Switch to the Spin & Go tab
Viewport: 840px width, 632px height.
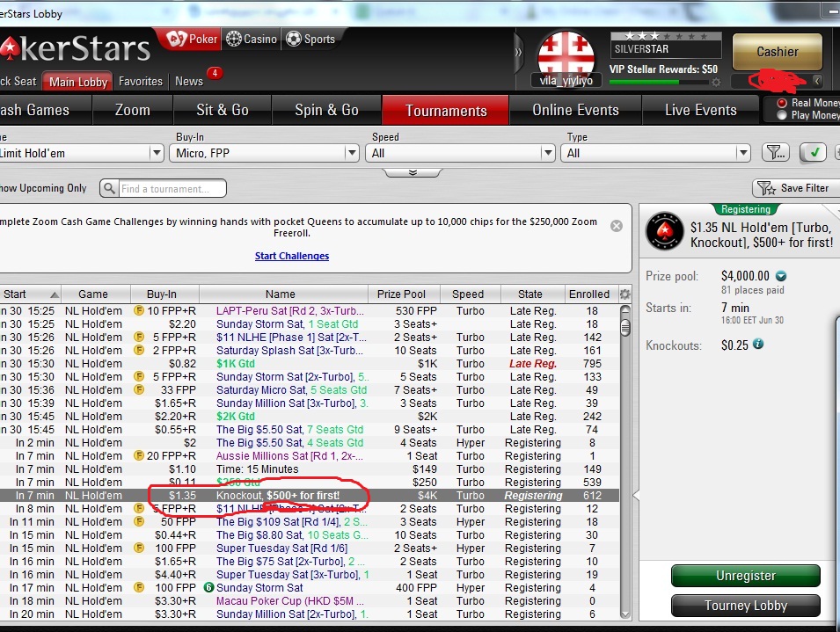[327, 110]
